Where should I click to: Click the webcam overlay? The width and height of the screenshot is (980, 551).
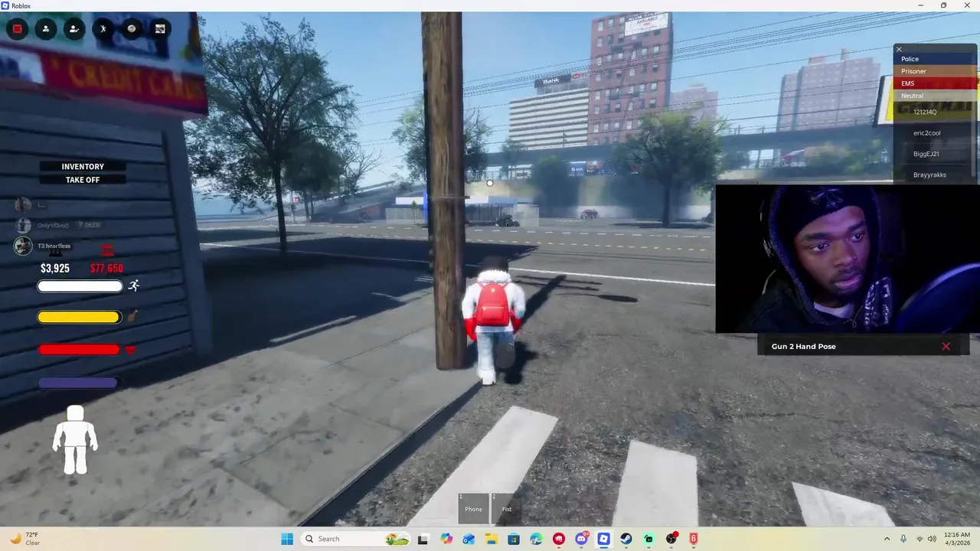(848, 259)
